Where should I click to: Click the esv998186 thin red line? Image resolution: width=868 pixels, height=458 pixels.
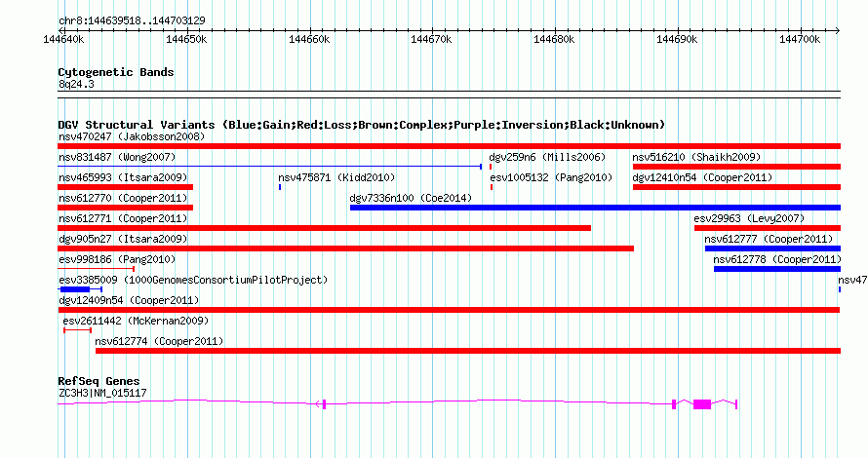click(x=97, y=269)
